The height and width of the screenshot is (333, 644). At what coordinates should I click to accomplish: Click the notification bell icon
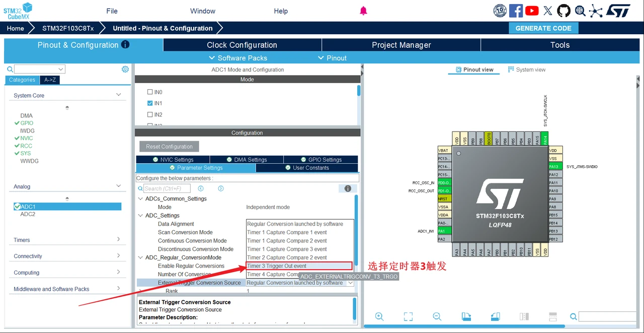363,11
